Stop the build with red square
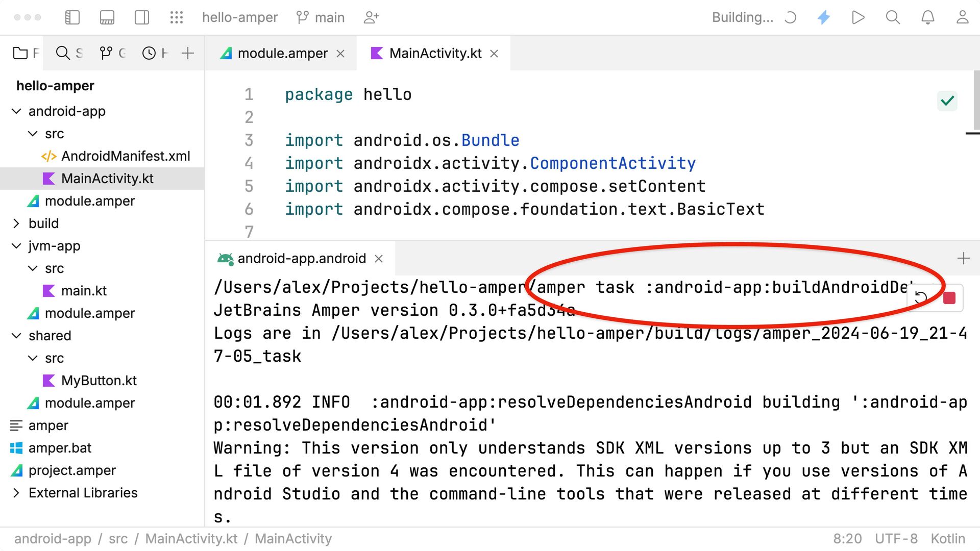This screenshot has width=980, height=551. (x=949, y=298)
